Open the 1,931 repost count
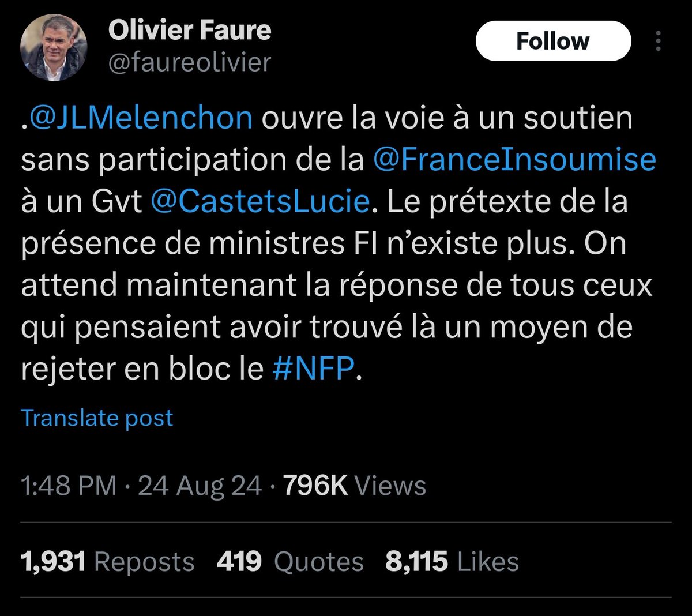Screen dimensions: 692x616 (x=53, y=562)
